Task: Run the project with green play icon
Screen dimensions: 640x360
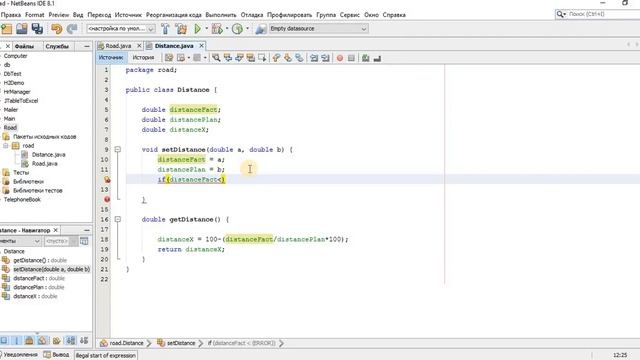Action: point(198,29)
